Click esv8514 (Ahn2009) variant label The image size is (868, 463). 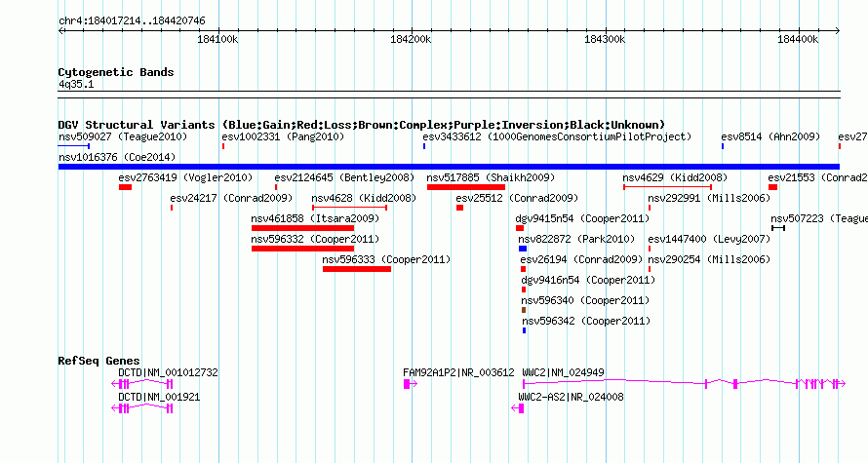(x=770, y=136)
